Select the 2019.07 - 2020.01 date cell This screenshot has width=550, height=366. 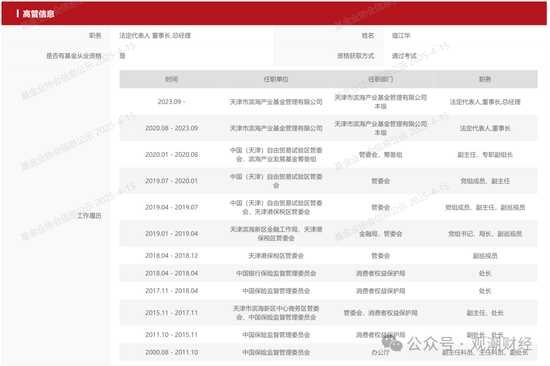pyautogui.click(x=172, y=181)
